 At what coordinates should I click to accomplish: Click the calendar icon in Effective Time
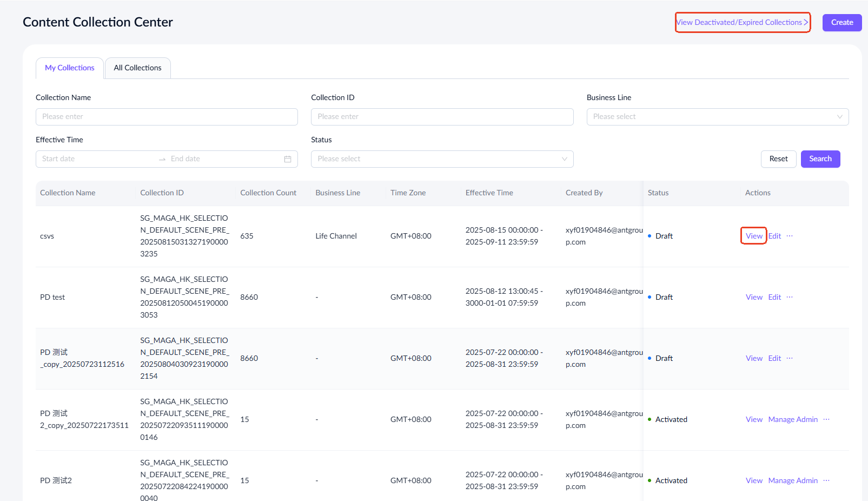click(288, 159)
